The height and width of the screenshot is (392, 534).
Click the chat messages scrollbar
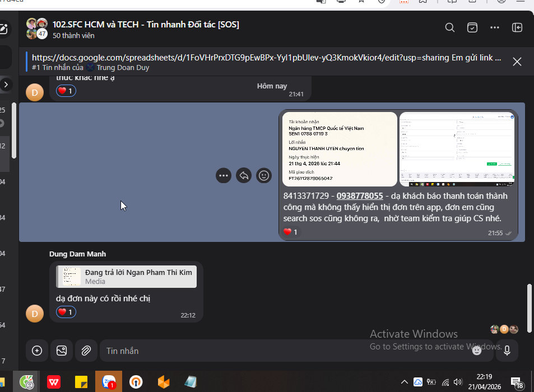coord(529,309)
